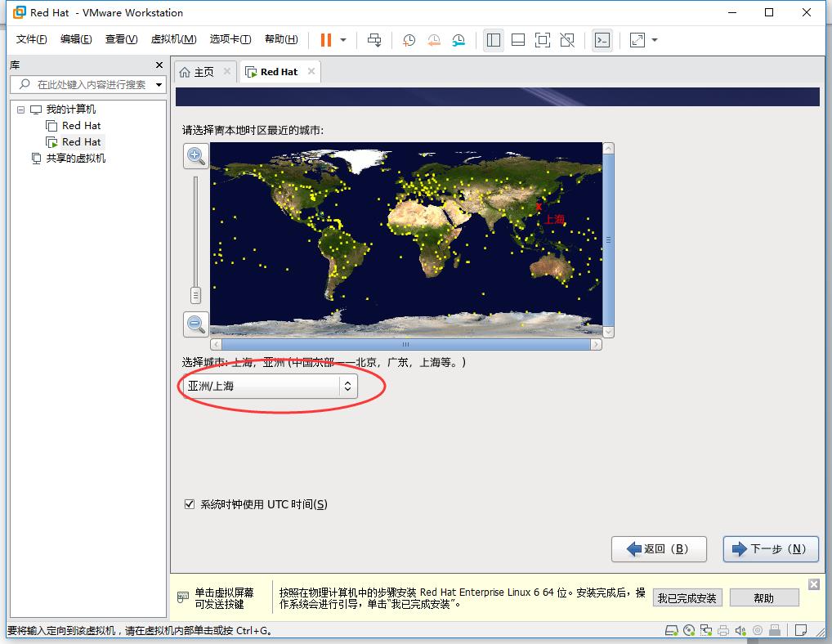
Task: Click the map vertical scrollbar
Action: [x=609, y=239]
